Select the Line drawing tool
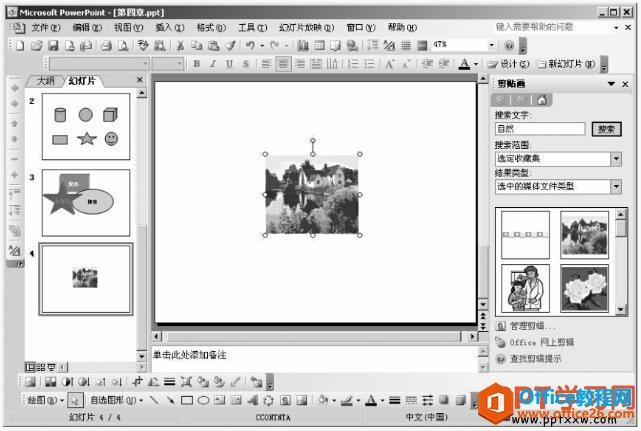The image size is (641, 431). 154,400
